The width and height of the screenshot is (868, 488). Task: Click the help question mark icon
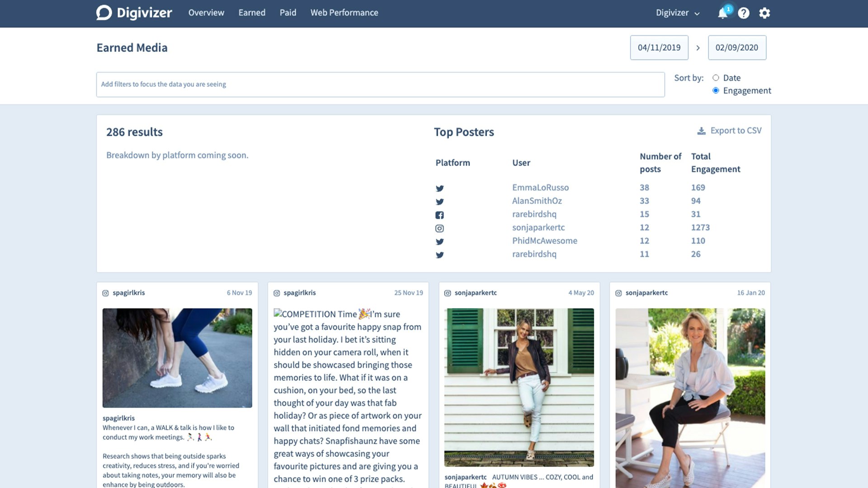point(744,13)
